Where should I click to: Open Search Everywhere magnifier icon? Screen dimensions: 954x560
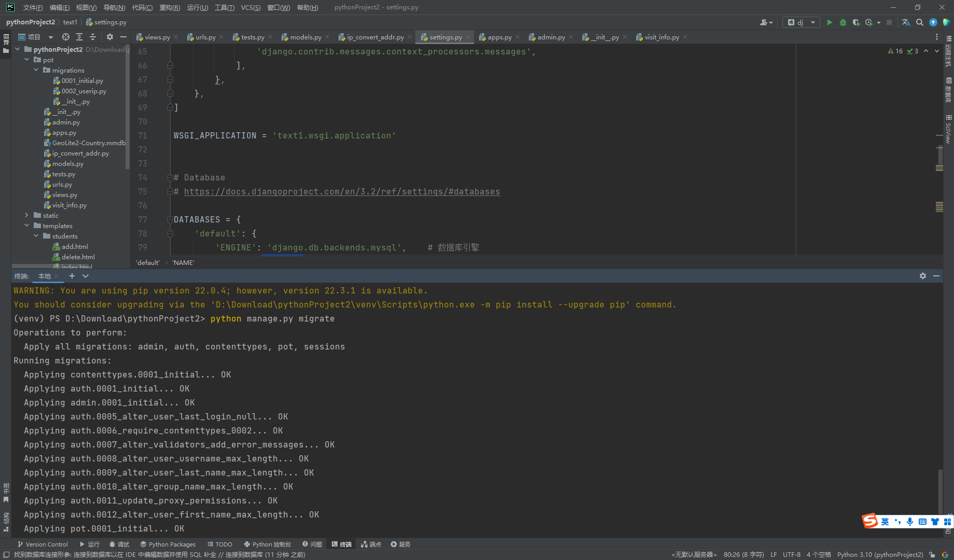pyautogui.click(x=920, y=22)
